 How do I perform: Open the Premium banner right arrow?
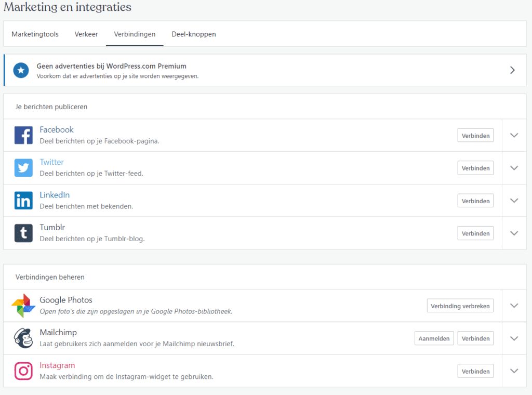pyautogui.click(x=512, y=70)
